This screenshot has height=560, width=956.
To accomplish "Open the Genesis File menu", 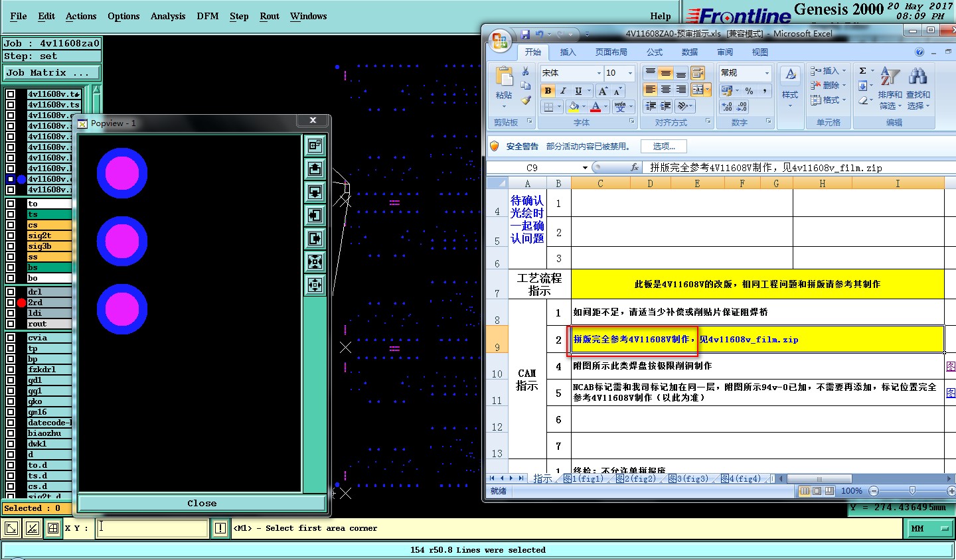I will [19, 16].
